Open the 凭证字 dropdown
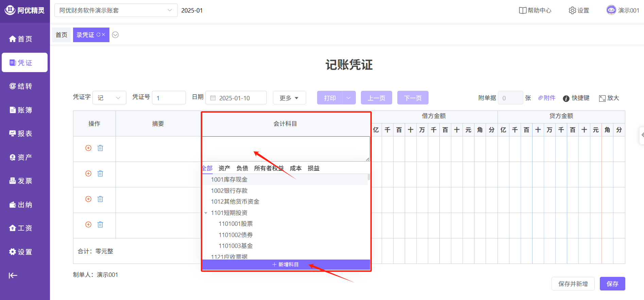The image size is (644, 300). pos(109,98)
